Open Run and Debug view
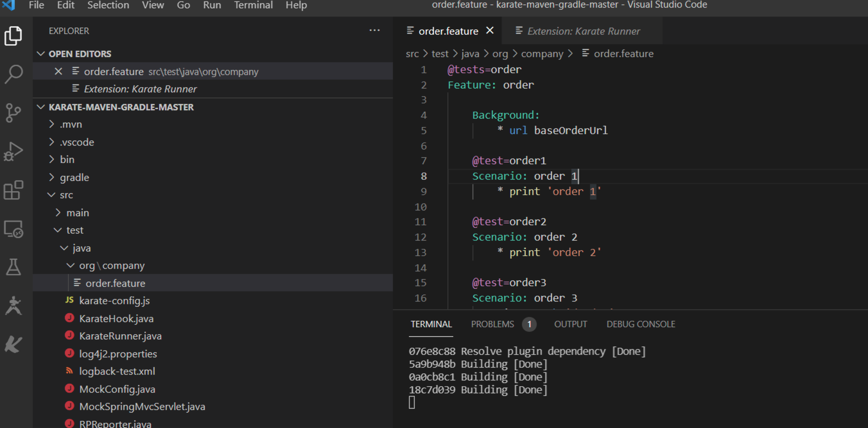Image resolution: width=868 pixels, height=428 pixels. click(13, 151)
